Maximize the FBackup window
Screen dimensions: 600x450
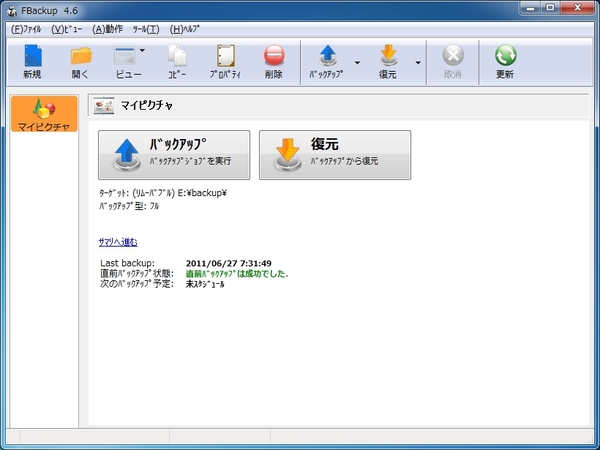click(550, 8)
